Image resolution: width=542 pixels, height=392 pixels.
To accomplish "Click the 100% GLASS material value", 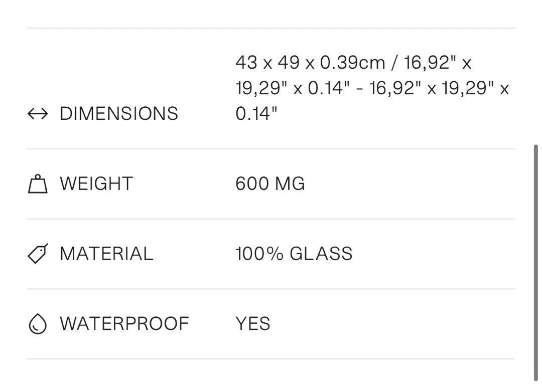I will point(294,254).
